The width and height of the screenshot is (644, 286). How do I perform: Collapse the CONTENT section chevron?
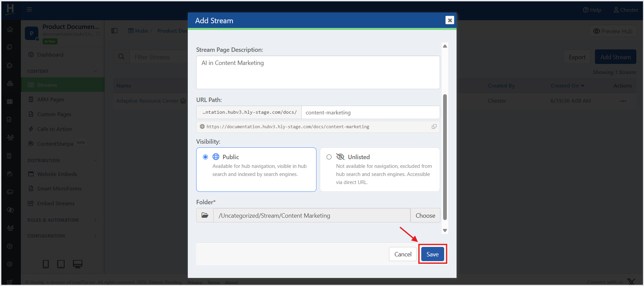click(95, 71)
